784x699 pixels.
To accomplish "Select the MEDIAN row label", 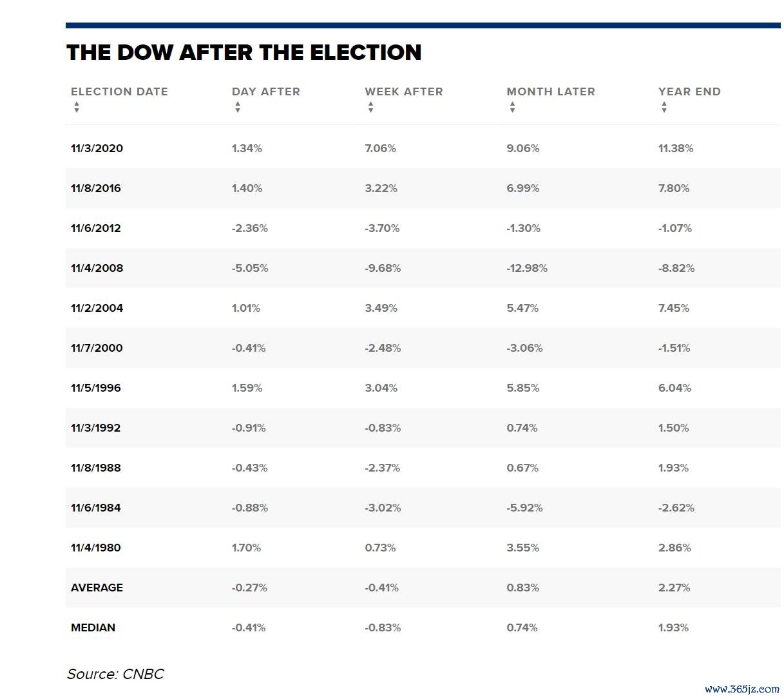I will [93, 627].
